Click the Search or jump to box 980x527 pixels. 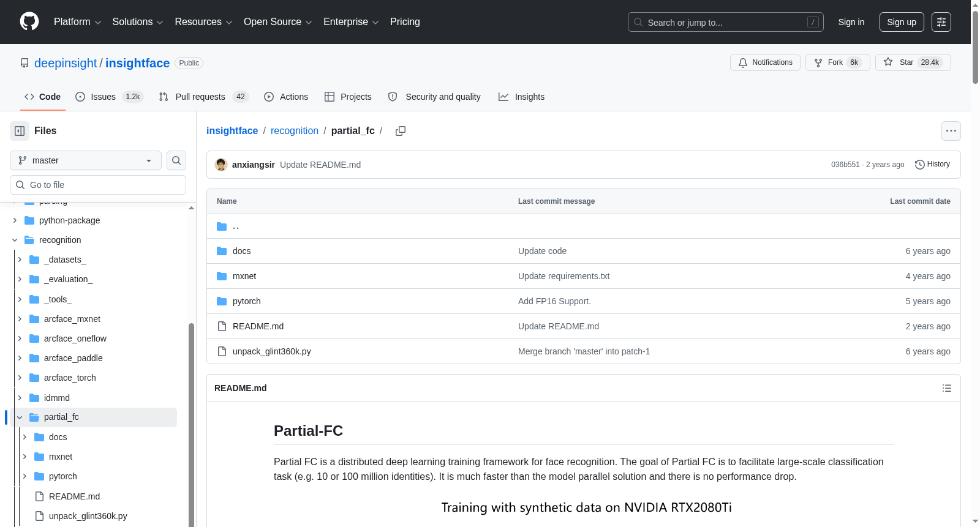point(725,22)
